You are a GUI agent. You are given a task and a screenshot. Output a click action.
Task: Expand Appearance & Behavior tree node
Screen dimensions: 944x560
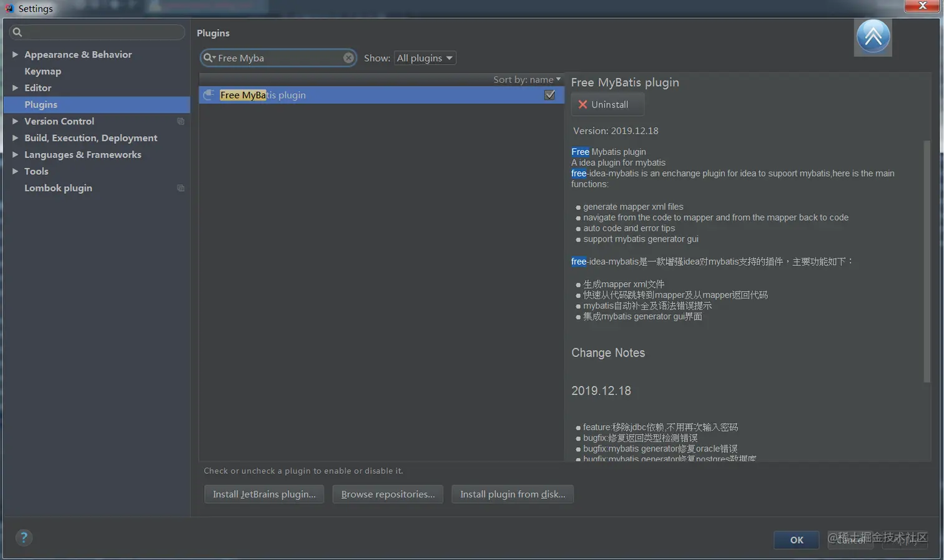(x=15, y=54)
